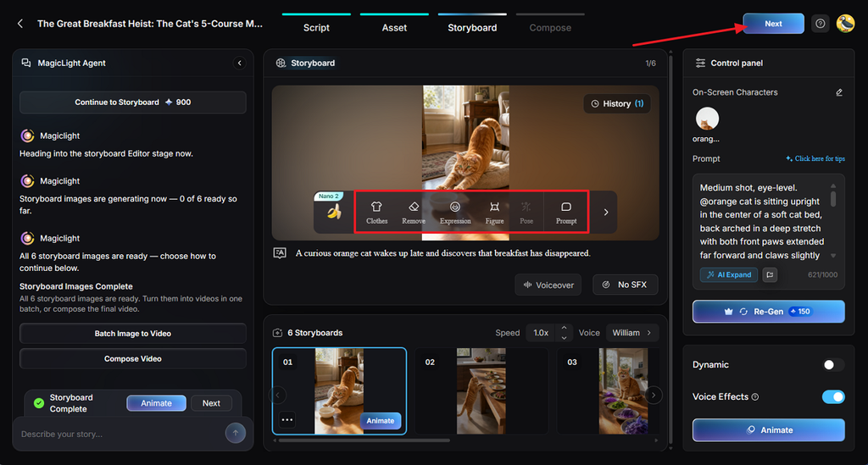Viewport: 868px width, 465px height.
Task: Edit On-Screen Characters with pencil icon
Action: coord(839,92)
